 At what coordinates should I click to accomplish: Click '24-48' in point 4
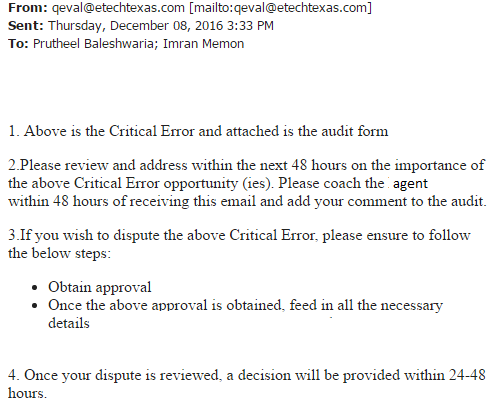(467, 375)
